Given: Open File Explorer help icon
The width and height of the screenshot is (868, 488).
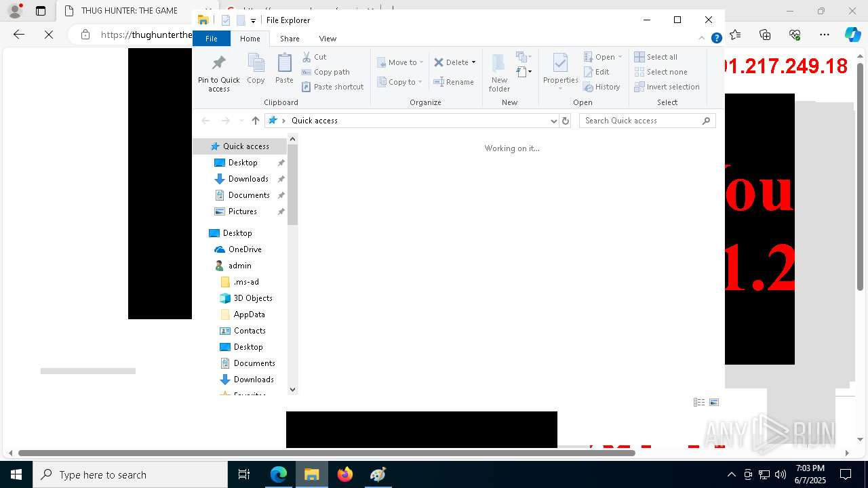Looking at the screenshot, I should click(716, 39).
